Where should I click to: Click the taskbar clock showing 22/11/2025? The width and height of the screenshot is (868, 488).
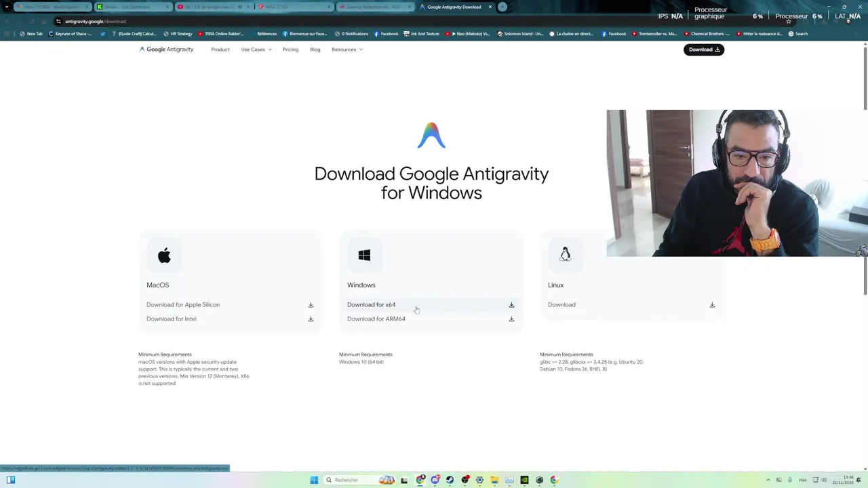842,480
